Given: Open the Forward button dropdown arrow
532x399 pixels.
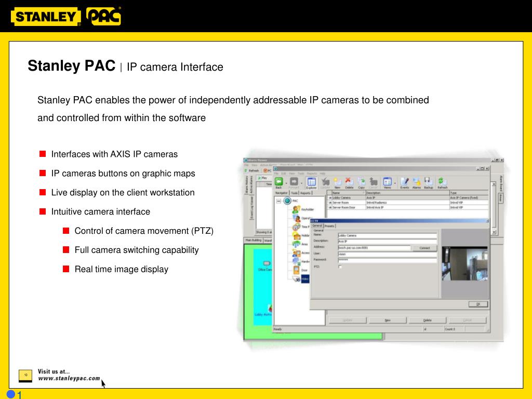Looking at the screenshot, I should point(301,183).
